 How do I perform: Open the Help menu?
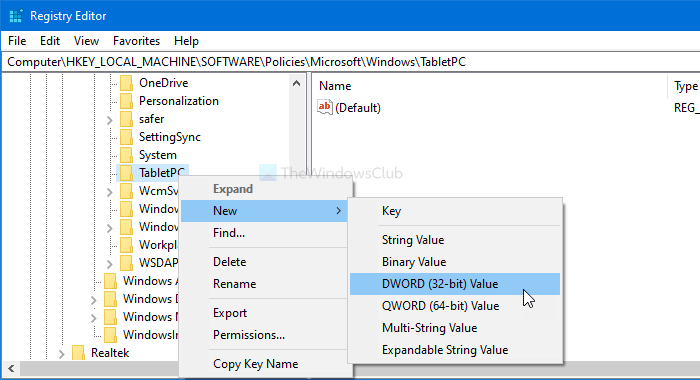[186, 41]
